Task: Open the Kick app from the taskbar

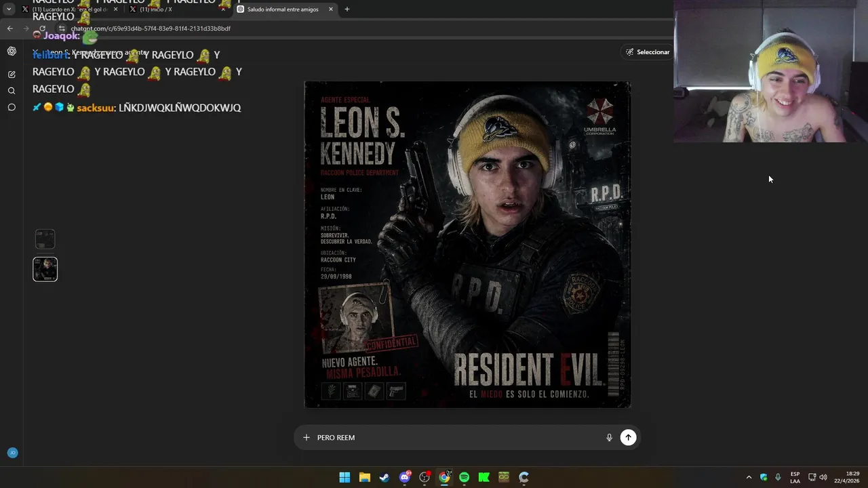Action: click(x=484, y=477)
